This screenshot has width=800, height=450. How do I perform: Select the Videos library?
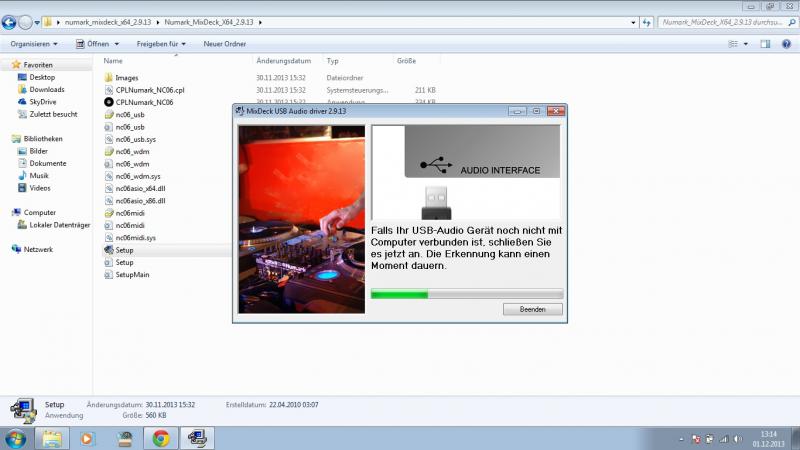pos(40,188)
